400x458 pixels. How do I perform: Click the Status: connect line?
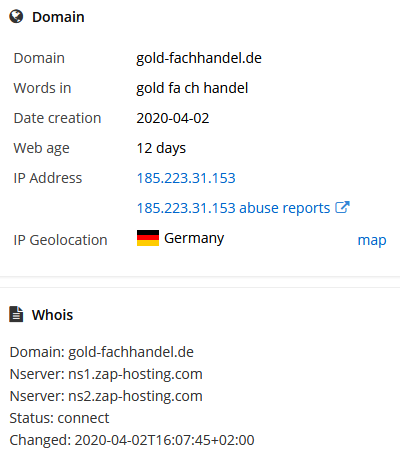click(59, 418)
